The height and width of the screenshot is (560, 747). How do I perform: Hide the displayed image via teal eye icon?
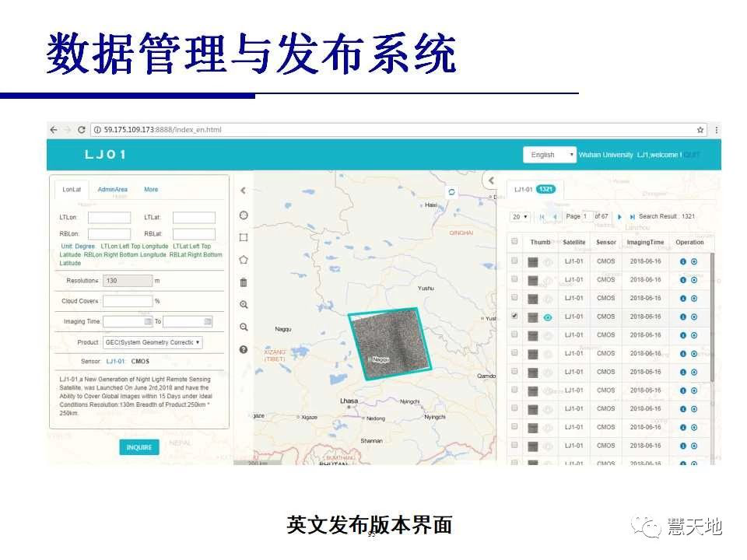[549, 317]
